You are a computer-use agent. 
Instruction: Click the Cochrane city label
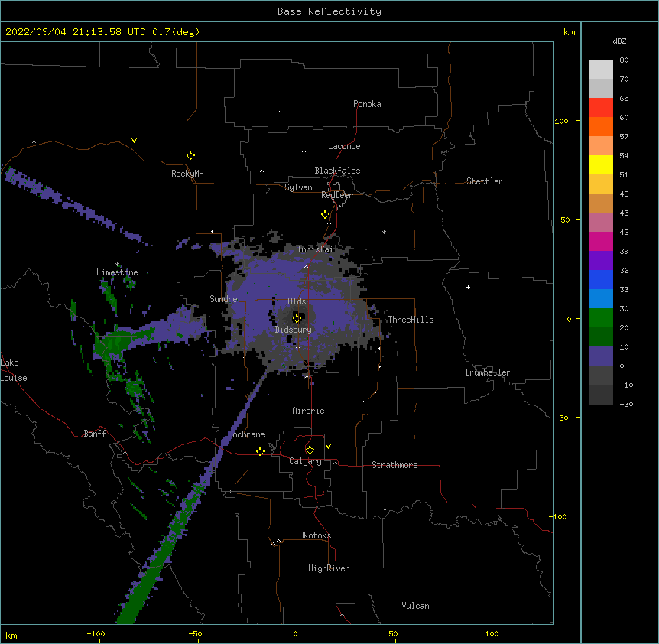[246, 434]
